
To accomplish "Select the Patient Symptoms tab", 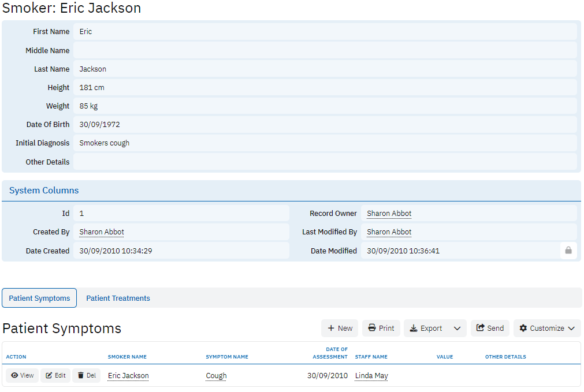I will pyautogui.click(x=39, y=298).
